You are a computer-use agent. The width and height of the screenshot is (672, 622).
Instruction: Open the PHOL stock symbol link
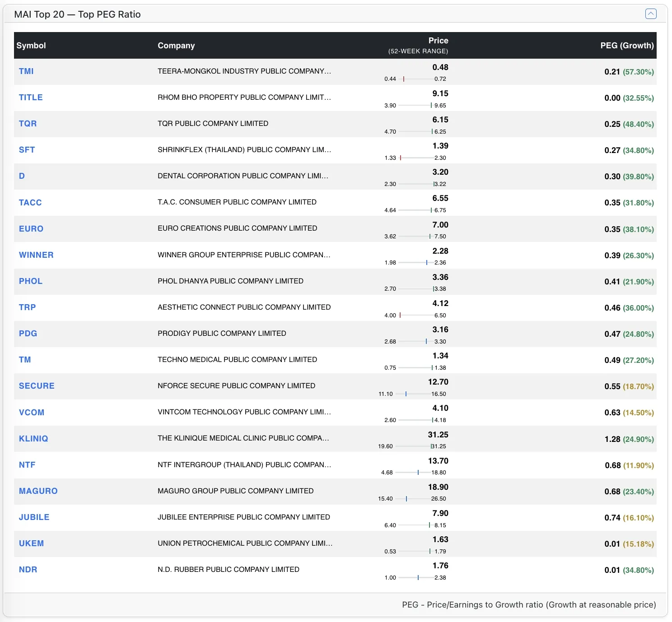[x=31, y=281]
